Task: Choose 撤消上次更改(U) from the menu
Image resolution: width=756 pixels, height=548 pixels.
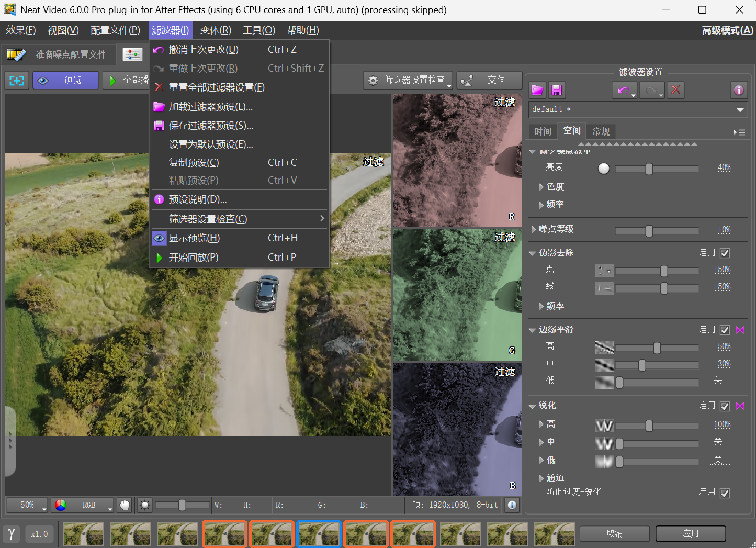Action: 239,50
